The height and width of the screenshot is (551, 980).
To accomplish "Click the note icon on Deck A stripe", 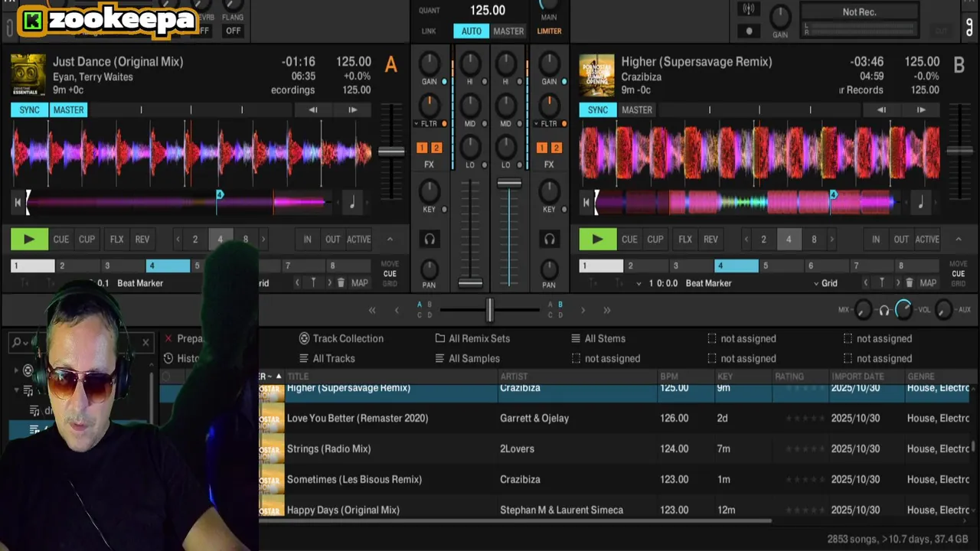I will pos(352,203).
